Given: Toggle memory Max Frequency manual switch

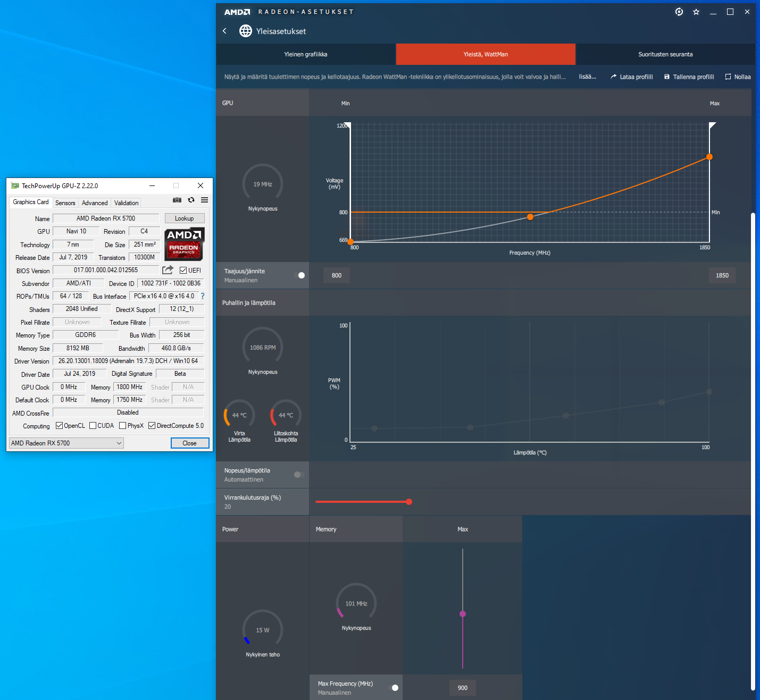Looking at the screenshot, I should tap(393, 688).
